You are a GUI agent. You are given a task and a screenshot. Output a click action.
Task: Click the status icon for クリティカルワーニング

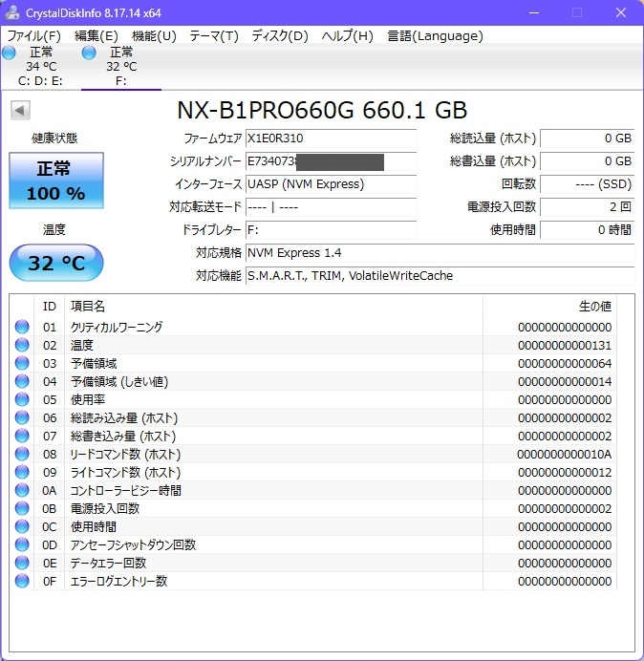(x=22, y=327)
